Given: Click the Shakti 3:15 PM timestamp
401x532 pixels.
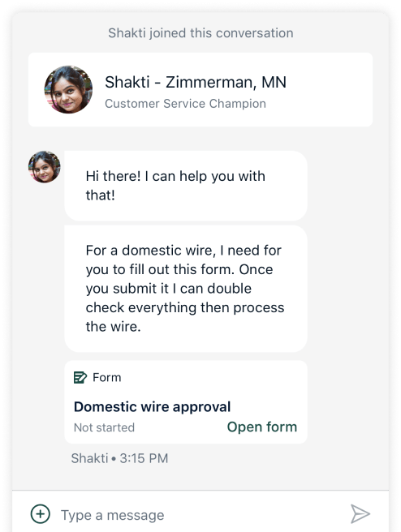Looking at the screenshot, I should coord(119,458).
